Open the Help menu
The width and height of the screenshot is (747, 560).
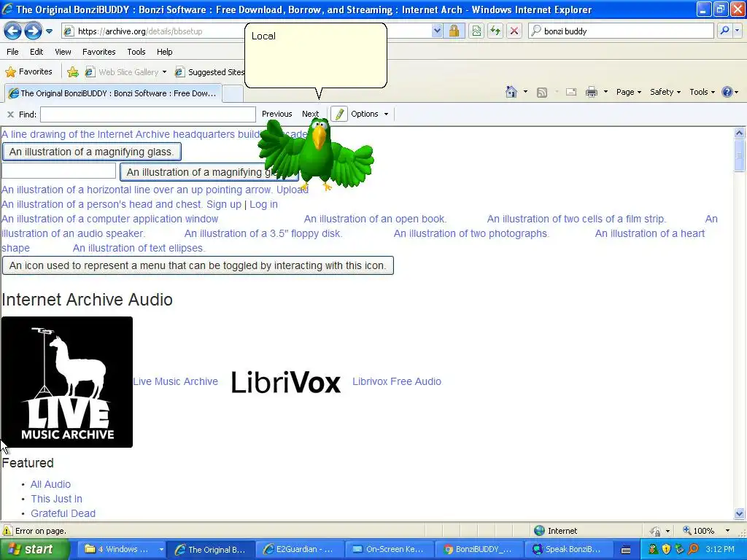[x=164, y=52]
